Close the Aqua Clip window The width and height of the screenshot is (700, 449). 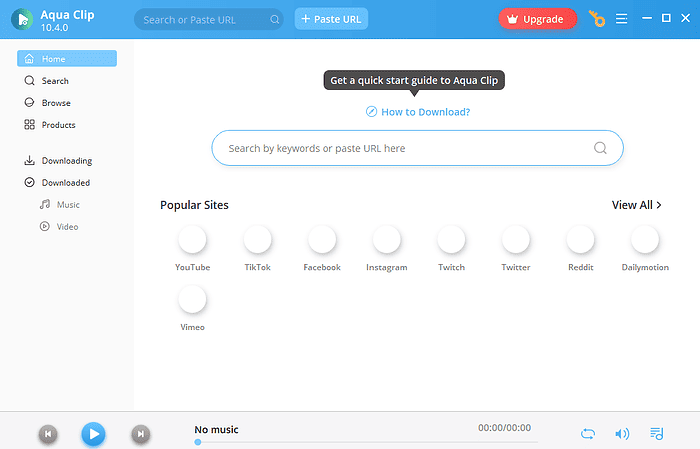[686, 18]
